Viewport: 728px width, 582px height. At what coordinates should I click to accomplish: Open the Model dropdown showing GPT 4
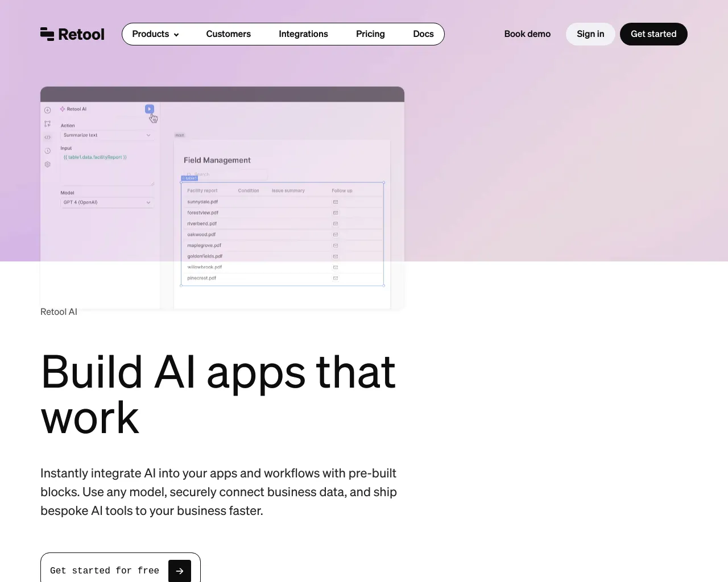click(107, 202)
